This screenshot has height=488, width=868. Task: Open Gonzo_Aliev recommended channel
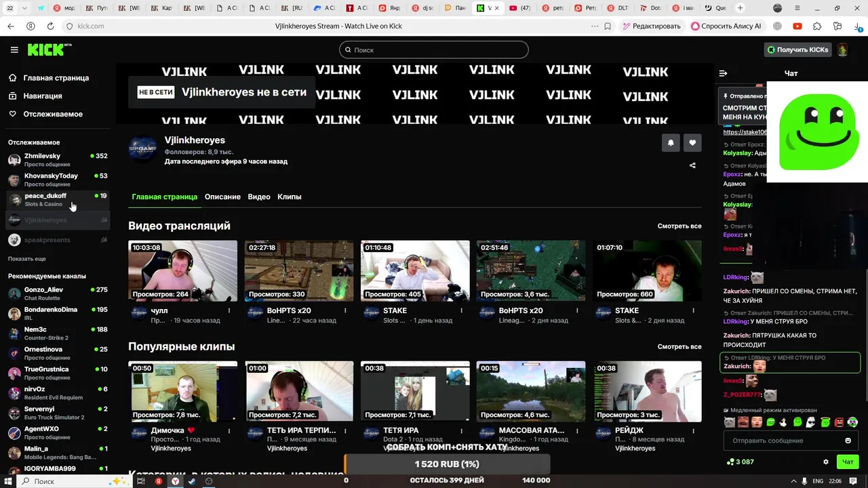(x=57, y=293)
